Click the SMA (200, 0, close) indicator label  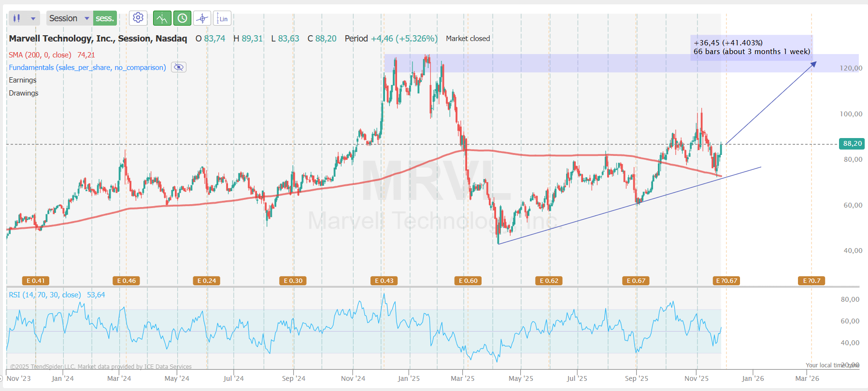(x=40, y=55)
